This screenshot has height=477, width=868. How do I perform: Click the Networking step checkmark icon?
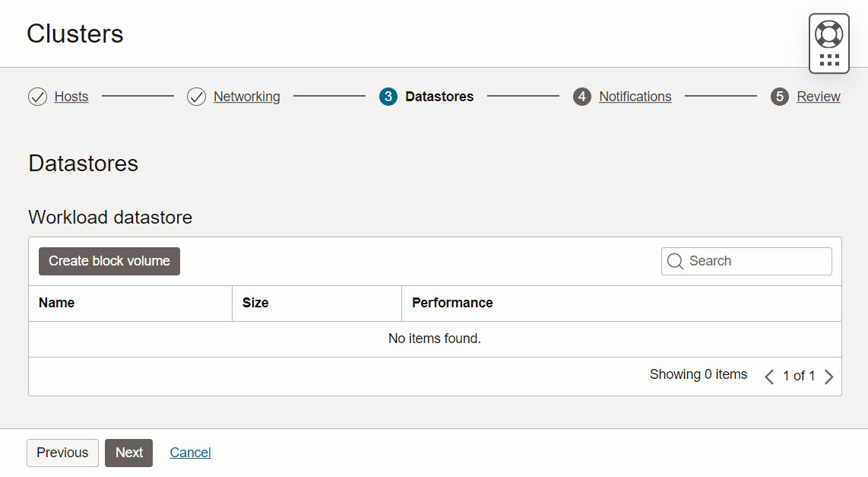click(196, 97)
